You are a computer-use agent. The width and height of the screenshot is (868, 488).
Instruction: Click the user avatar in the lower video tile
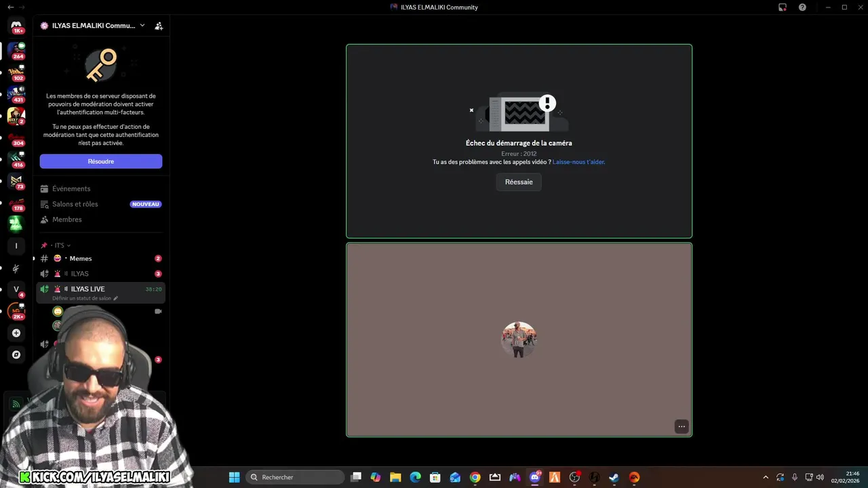tap(519, 339)
